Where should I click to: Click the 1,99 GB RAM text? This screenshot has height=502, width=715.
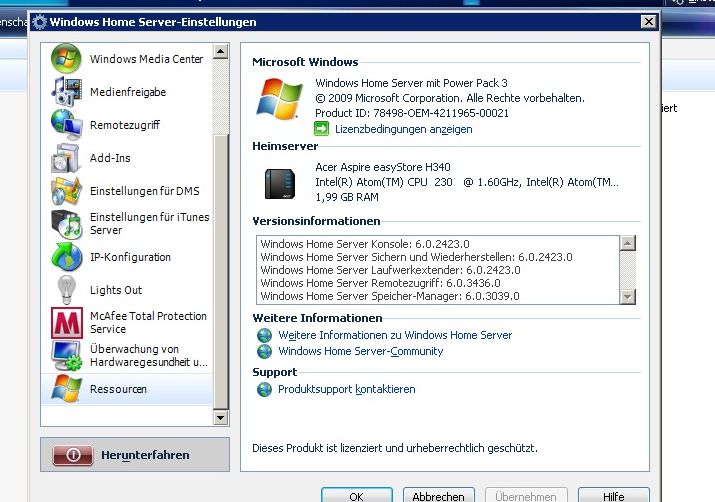click(x=347, y=197)
